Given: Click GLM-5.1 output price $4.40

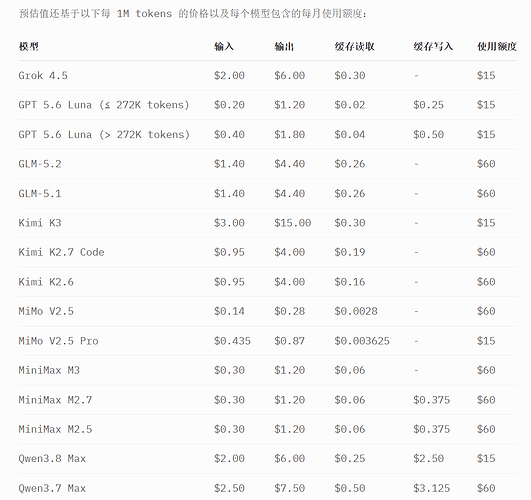Looking at the screenshot, I should coord(290,193).
